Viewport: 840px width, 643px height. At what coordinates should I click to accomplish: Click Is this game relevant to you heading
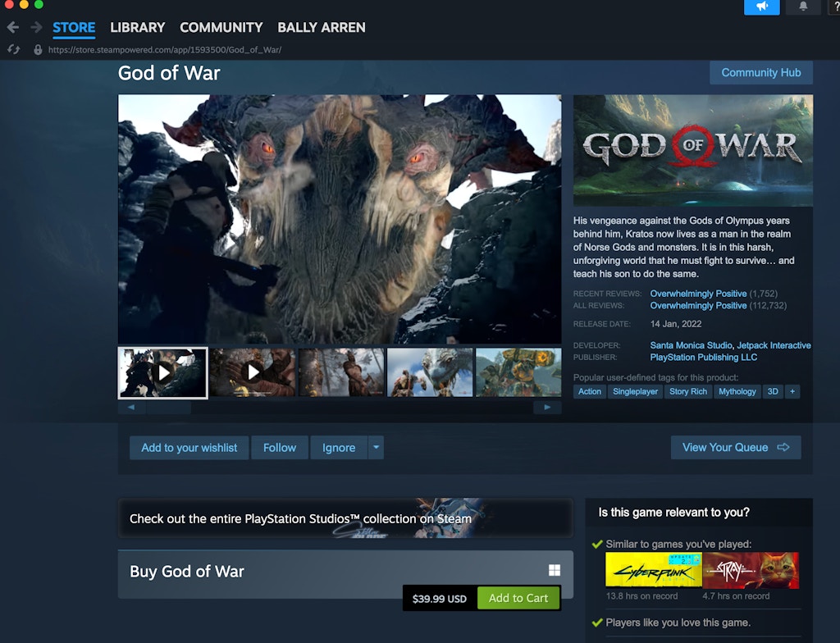tap(674, 513)
